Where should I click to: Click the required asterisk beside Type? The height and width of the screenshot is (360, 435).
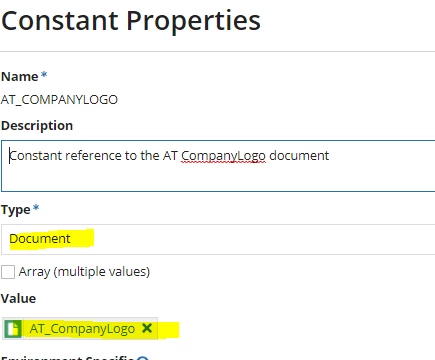coord(36,208)
